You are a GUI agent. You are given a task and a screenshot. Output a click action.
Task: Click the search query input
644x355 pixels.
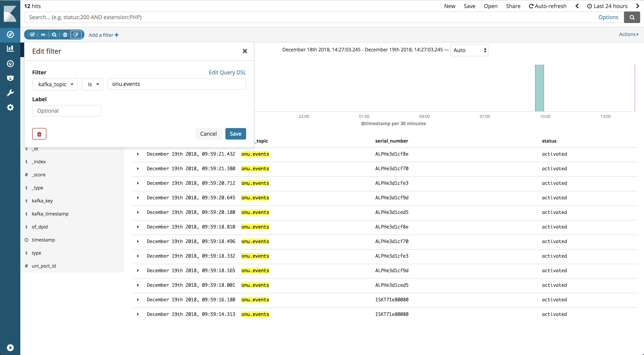point(310,17)
